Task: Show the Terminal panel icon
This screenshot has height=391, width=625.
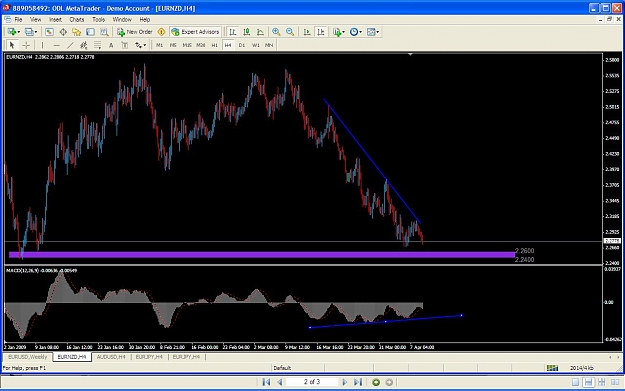Action: coord(90,32)
